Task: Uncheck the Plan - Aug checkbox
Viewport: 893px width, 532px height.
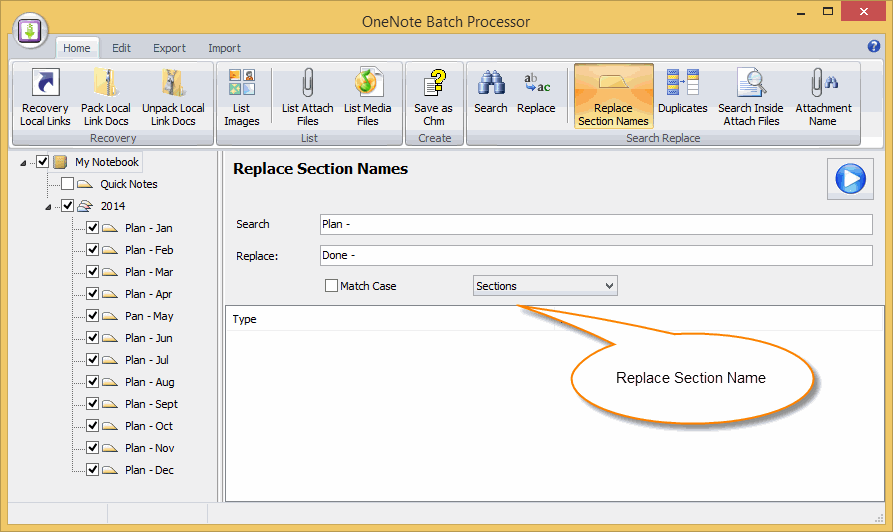Action: pos(92,382)
